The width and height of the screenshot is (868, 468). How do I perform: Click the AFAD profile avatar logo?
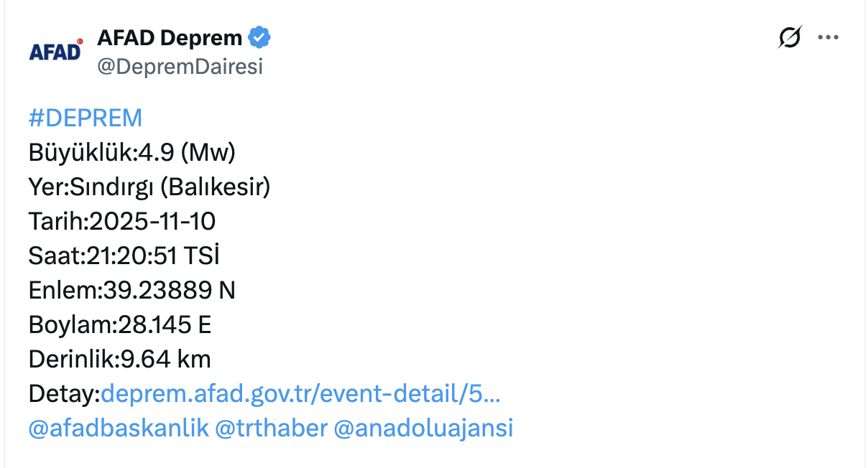pyautogui.click(x=56, y=52)
